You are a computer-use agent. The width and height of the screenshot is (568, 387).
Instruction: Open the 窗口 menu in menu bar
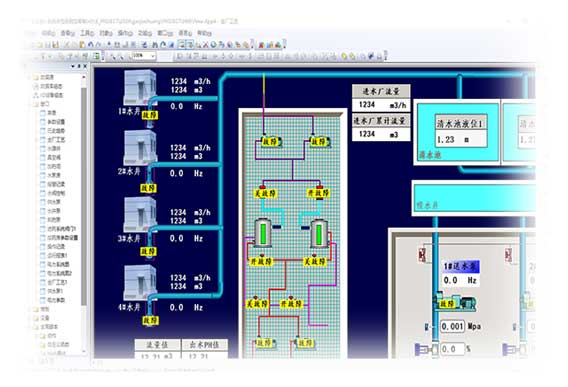(165, 33)
